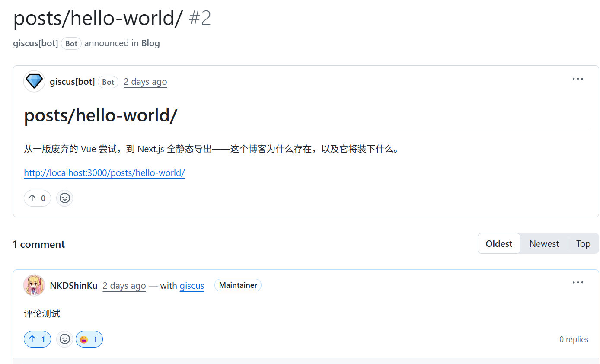This screenshot has width=600, height=364.
Task: Select the Bot badge in the header line
Action: point(71,44)
